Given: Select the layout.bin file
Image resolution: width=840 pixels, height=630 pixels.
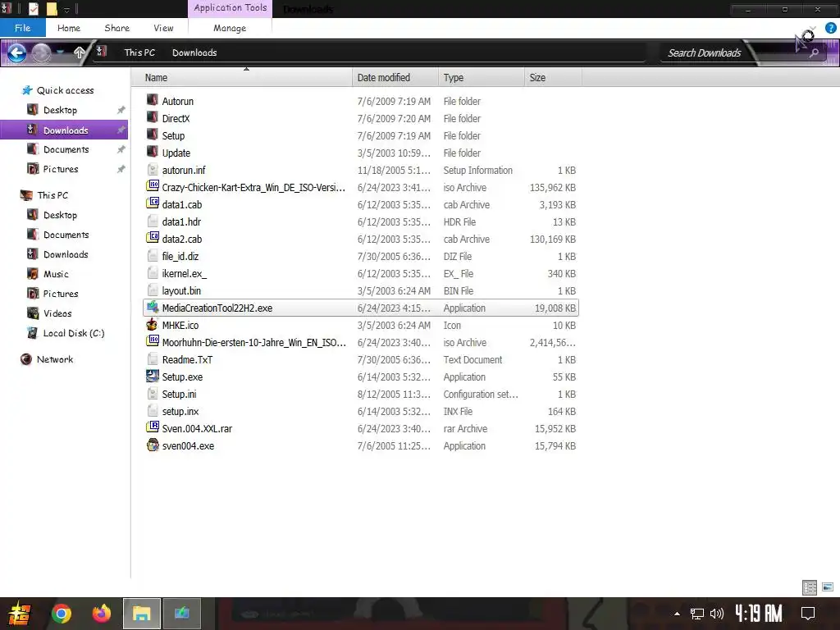Looking at the screenshot, I should [x=181, y=291].
